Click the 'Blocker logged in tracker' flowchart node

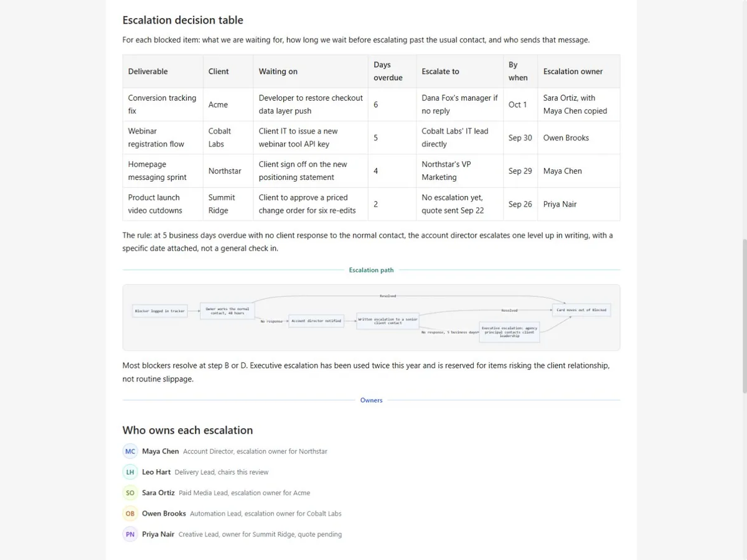(160, 310)
